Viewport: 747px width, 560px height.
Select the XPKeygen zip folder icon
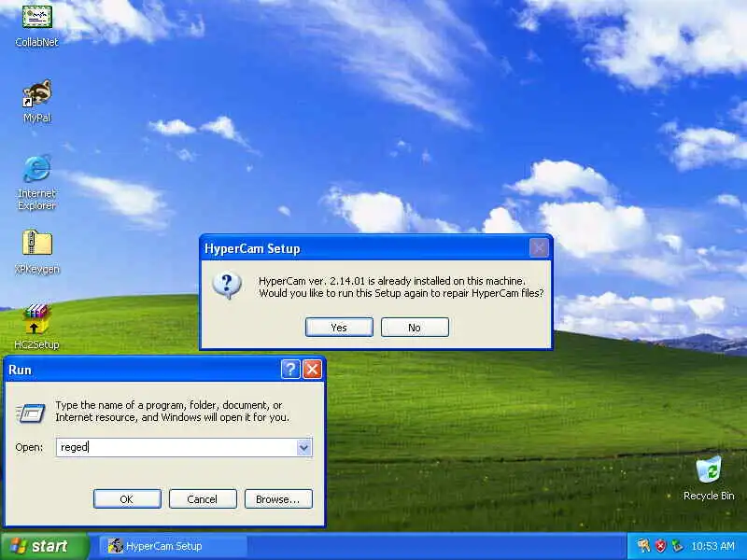coord(36,252)
